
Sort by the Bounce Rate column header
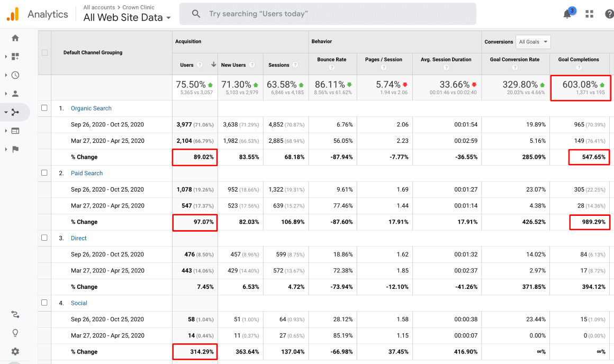click(x=331, y=60)
